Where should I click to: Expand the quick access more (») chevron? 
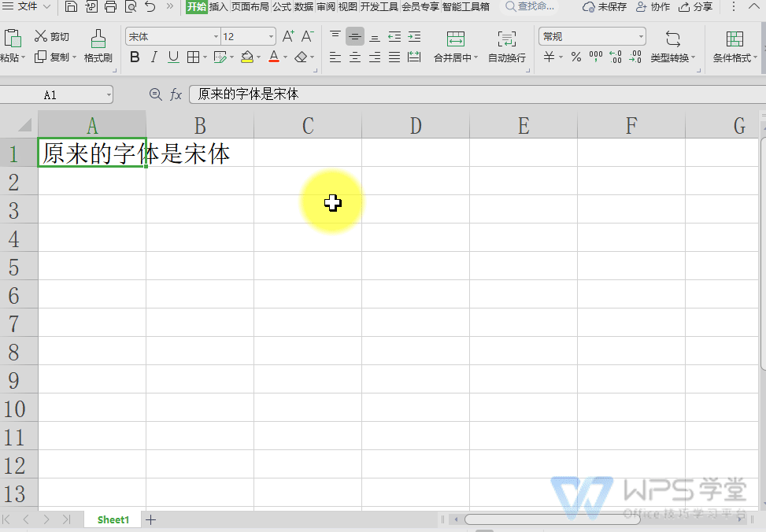[x=169, y=6]
